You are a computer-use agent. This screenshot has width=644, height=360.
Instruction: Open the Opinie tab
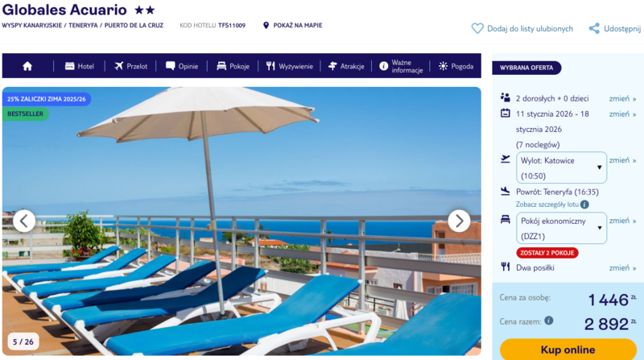point(182,66)
